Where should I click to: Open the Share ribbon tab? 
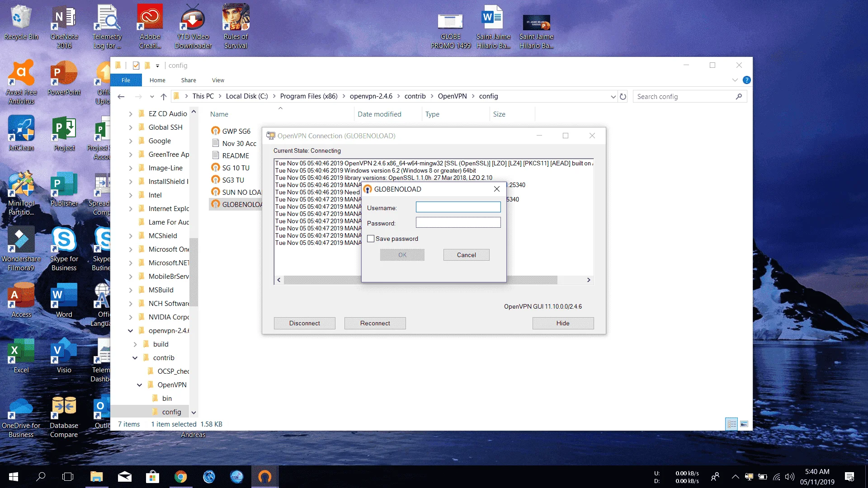click(189, 80)
